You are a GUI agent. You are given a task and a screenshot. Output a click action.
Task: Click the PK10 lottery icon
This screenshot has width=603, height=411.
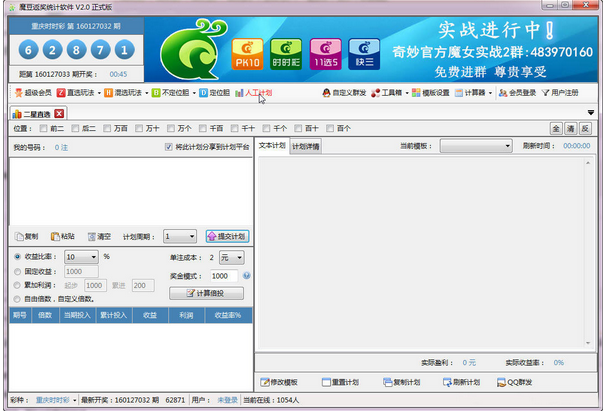pyautogui.click(x=246, y=50)
